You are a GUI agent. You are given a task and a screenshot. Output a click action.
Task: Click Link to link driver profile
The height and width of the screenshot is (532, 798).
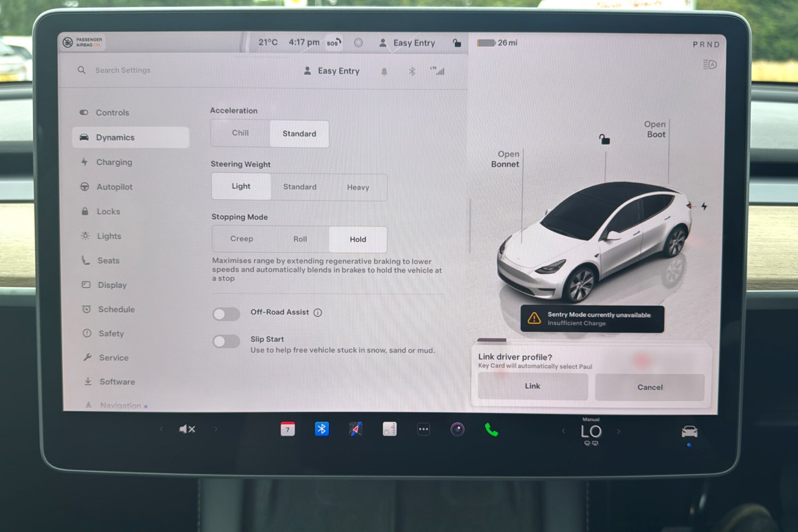(x=533, y=386)
